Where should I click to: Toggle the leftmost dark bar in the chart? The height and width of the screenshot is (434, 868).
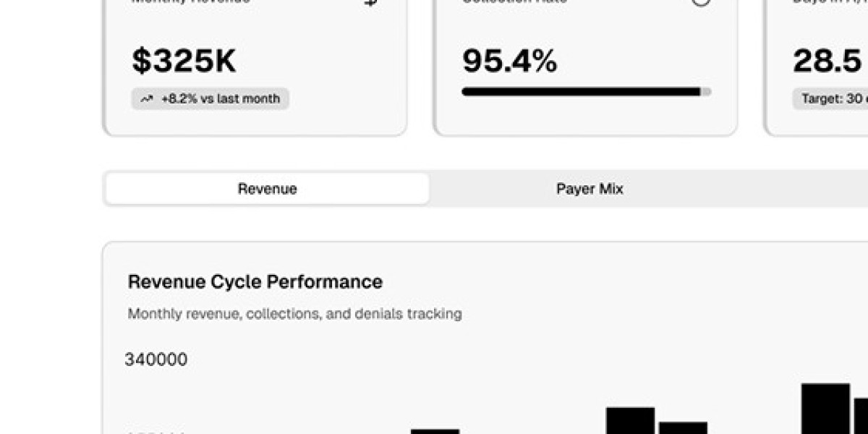[434, 430]
